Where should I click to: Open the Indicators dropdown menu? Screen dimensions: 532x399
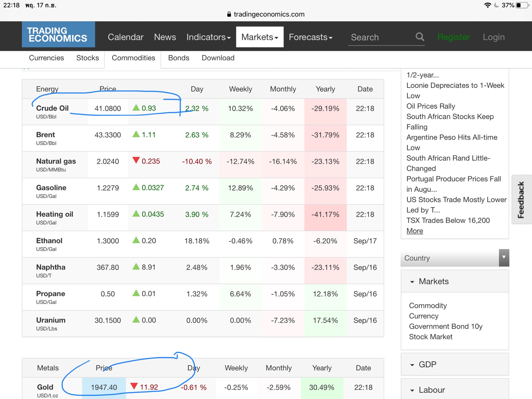(209, 37)
